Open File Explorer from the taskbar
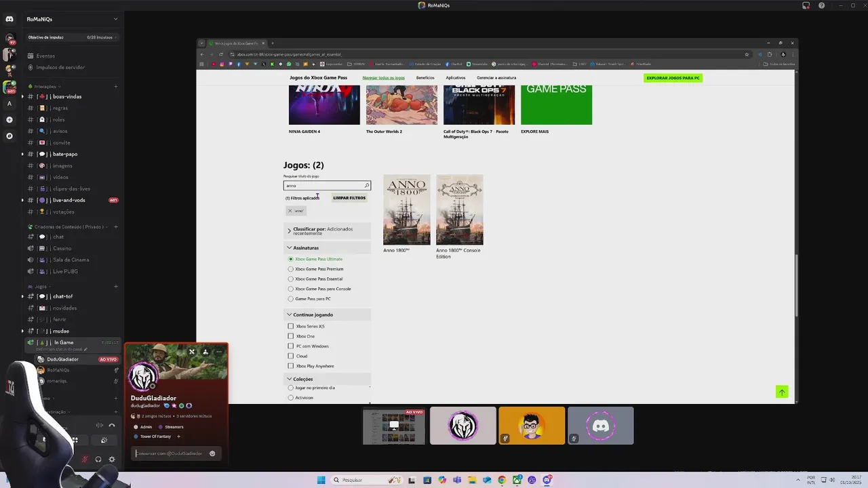This screenshot has height=488, width=868. point(472,480)
